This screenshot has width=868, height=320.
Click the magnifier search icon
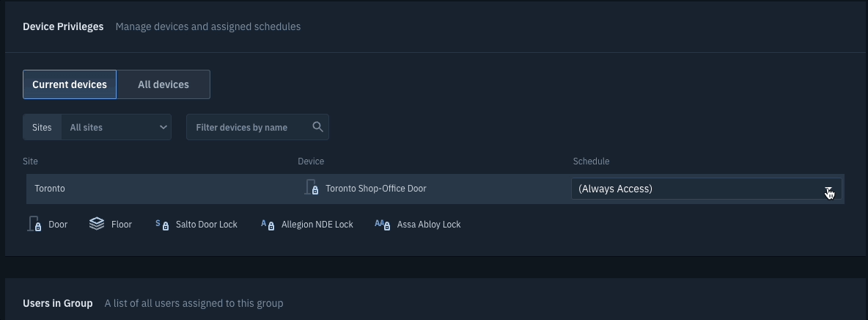pos(317,127)
